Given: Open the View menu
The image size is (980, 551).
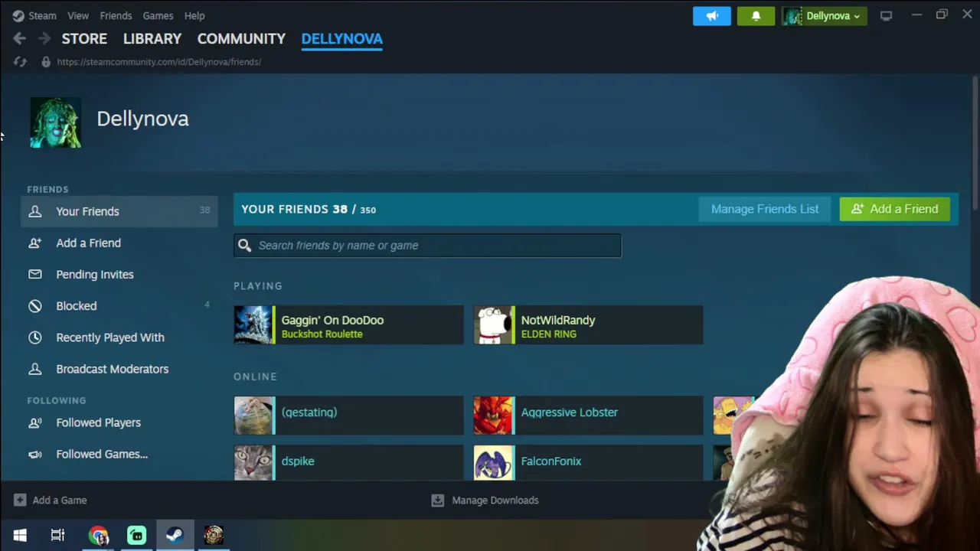Looking at the screenshot, I should tap(78, 15).
